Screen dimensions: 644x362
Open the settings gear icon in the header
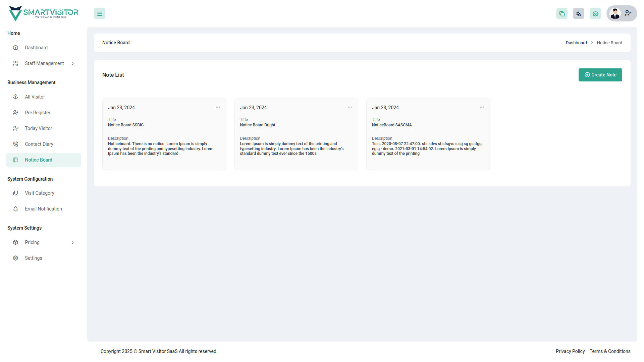pos(595,13)
